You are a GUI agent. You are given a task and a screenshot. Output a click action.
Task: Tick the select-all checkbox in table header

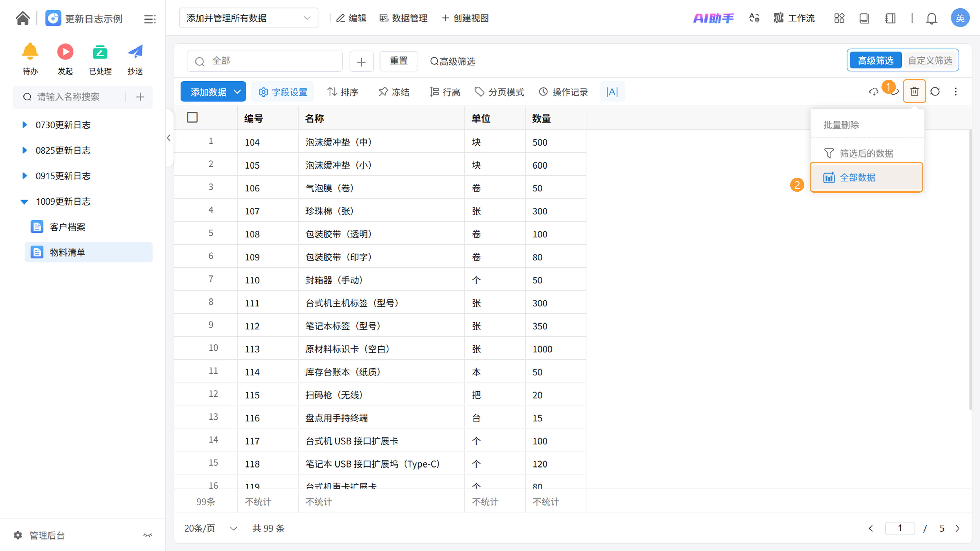pyautogui.click(x=192, y=117)
